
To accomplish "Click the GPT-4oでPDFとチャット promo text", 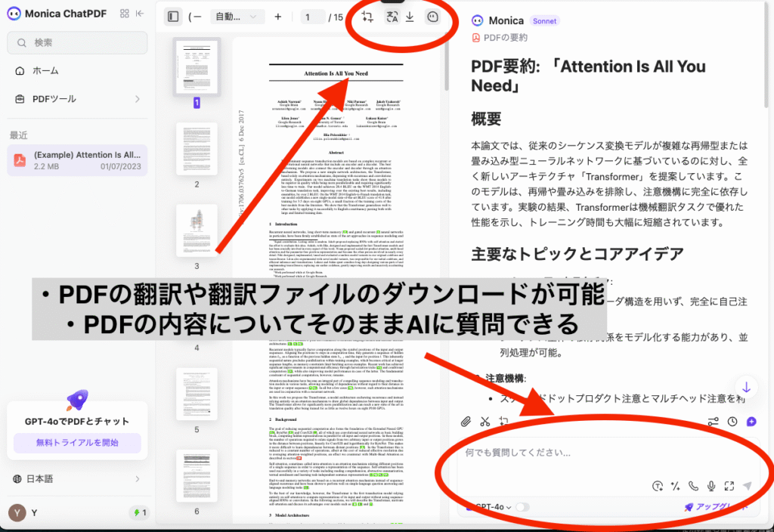I will (77, 422).
